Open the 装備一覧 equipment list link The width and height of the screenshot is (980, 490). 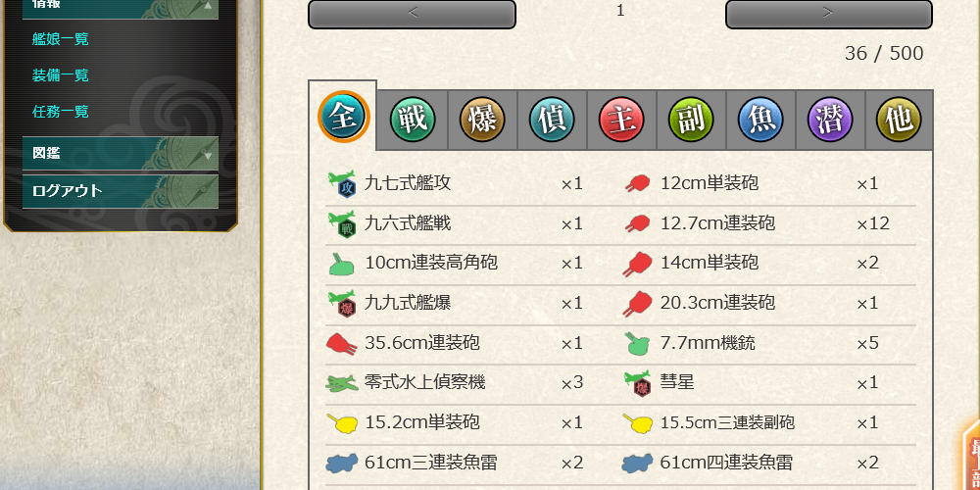pos(61,75)
